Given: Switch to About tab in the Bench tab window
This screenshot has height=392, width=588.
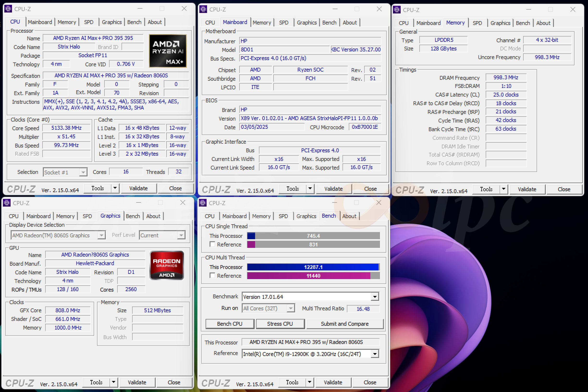Looking at the screenshot, I should coord(349,216).
